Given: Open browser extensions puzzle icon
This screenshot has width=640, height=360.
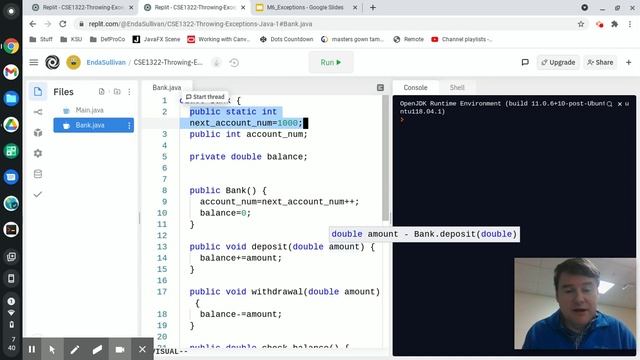Looking at the screenshot, I should coord(614,24).
